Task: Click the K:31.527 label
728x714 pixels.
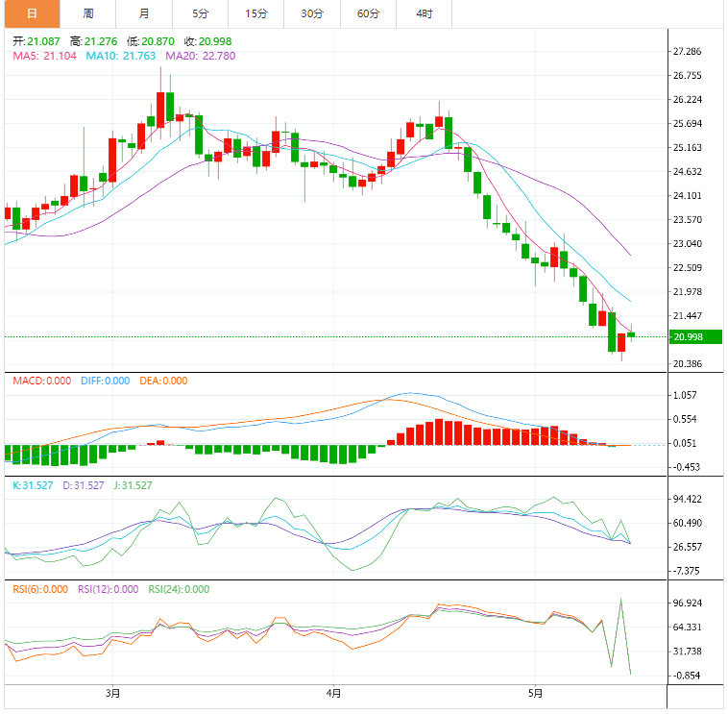Action: (33, 485)
